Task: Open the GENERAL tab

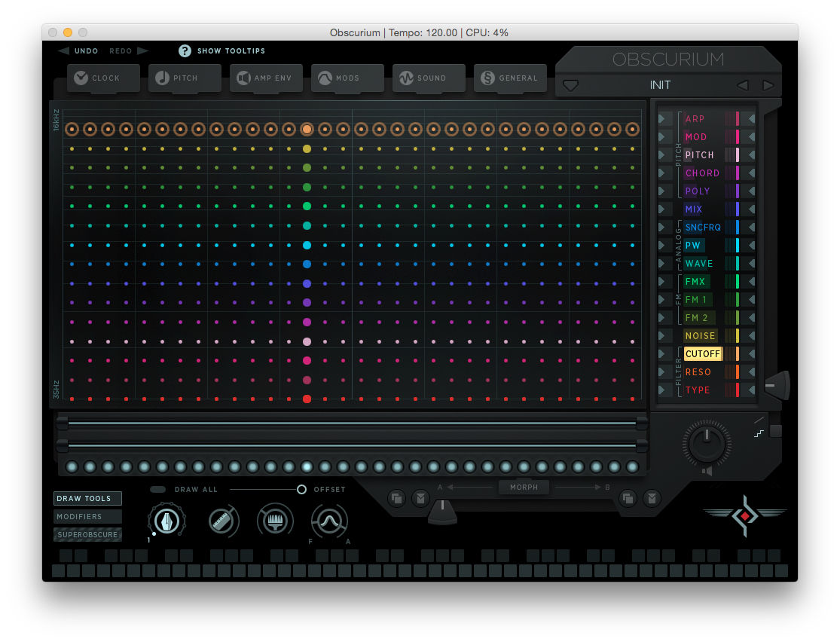Action: click(510, 78)
